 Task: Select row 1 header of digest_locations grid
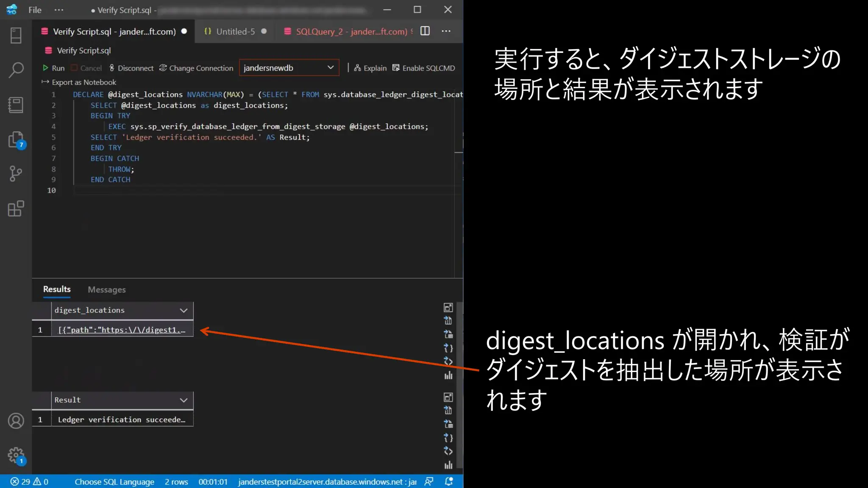pyautogui.click(x=41, y=330)
